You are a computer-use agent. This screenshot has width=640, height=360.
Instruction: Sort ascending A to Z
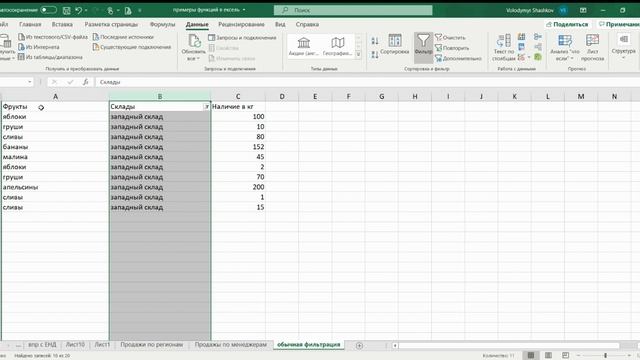375,41
